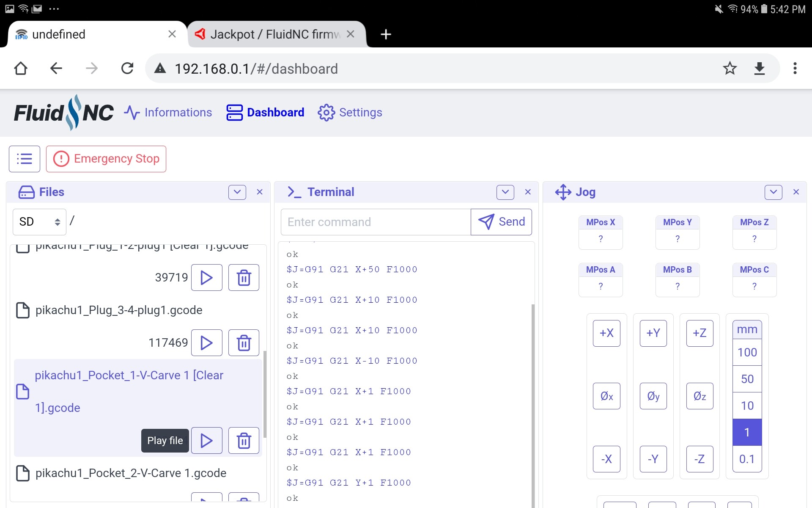Jog in the +X direction
The image size is (812, 508).
tap(606, 333)
